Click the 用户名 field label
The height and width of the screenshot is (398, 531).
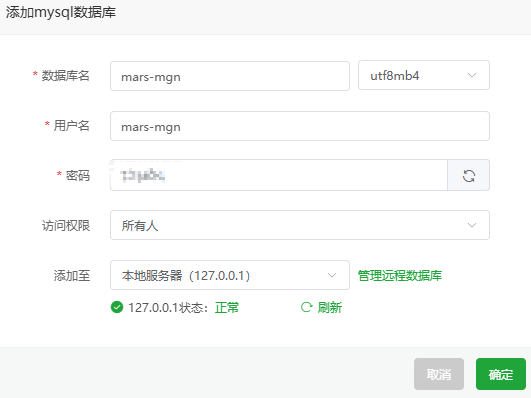71,126
